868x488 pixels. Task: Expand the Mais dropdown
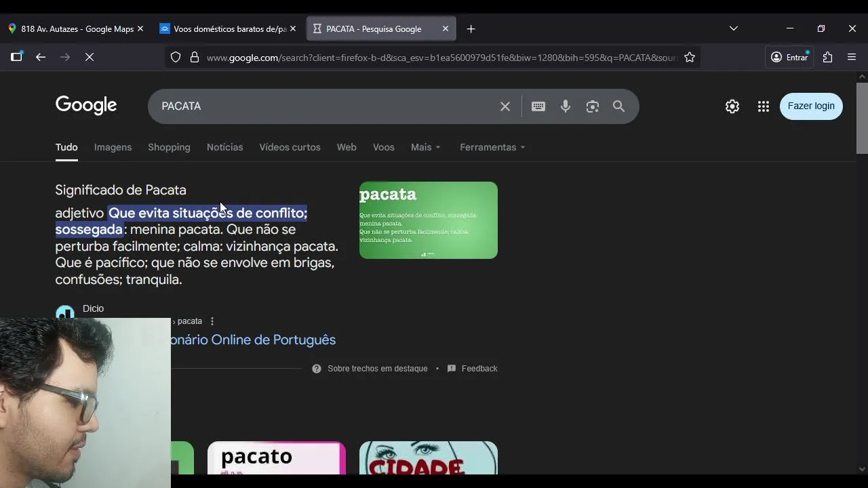(x=425, y=147)
